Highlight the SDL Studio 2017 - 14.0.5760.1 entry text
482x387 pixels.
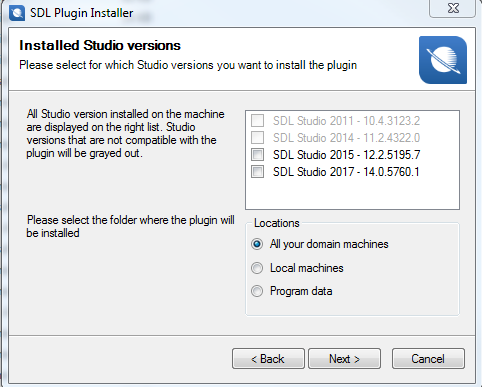coord(346,172)
